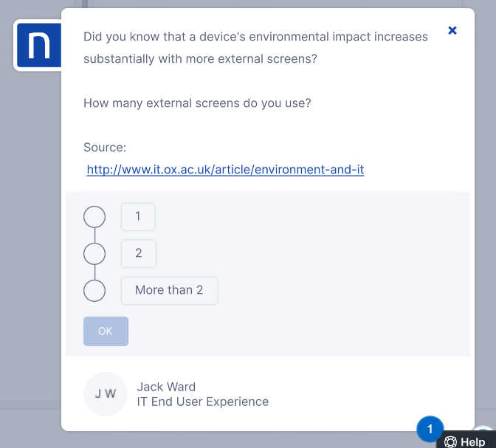
Task: Click the blue Nexthink 'n' logo icon
Action: point(38,45)
